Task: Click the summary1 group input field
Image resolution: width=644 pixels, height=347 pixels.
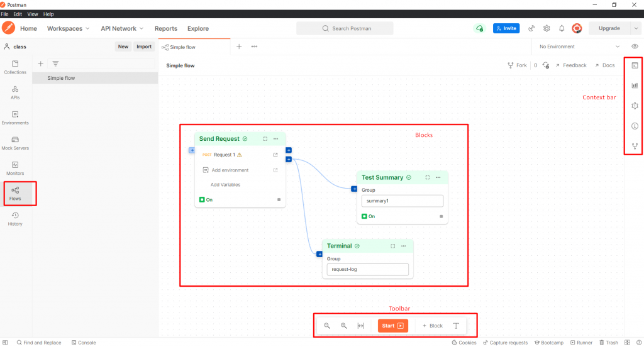Action: pyautogui.click(x=402, y=201)
